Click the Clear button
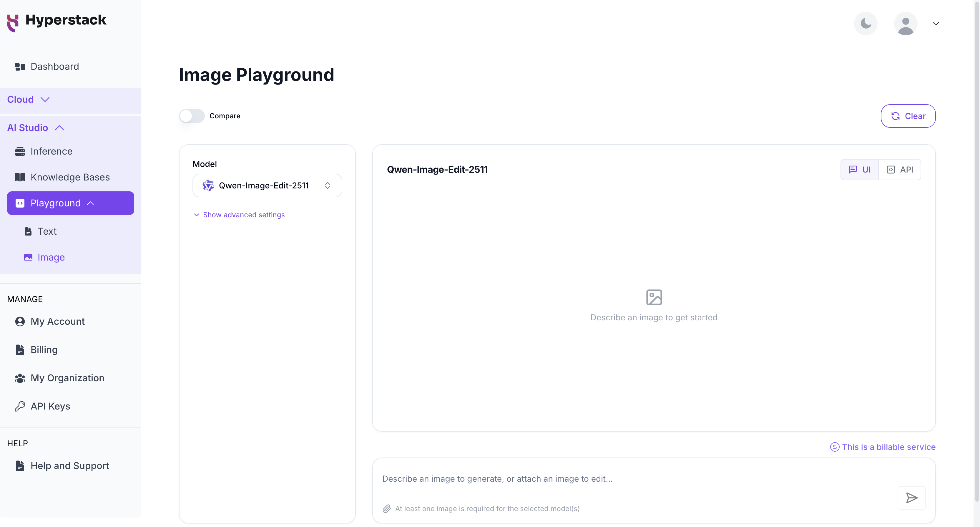Viewport: 980px width, 527px height. (908, 116)
